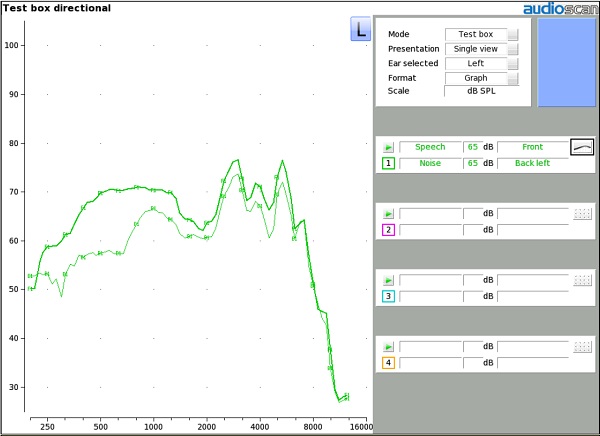Click the 16000 label on the frequency axis
The height and width of the screenshot is (436, 600).
pyautogui.click(x=362, y=427)
